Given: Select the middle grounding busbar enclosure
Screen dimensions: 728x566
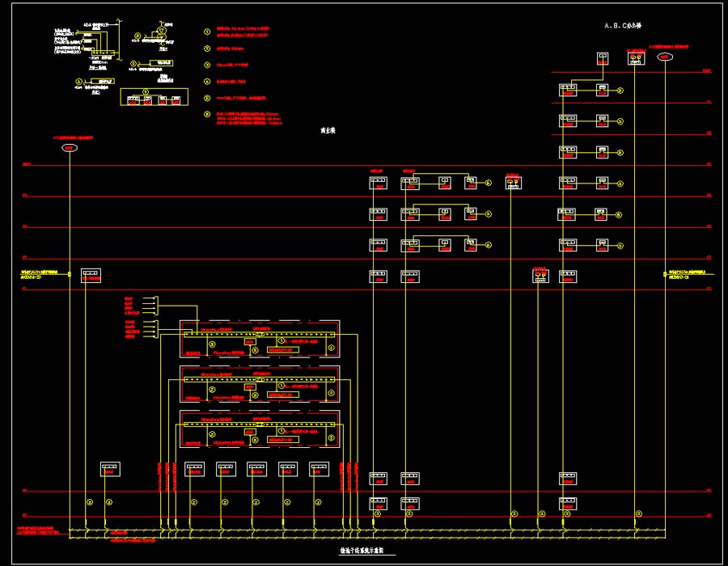Looking at the screenshot, I should click(260, 384).
